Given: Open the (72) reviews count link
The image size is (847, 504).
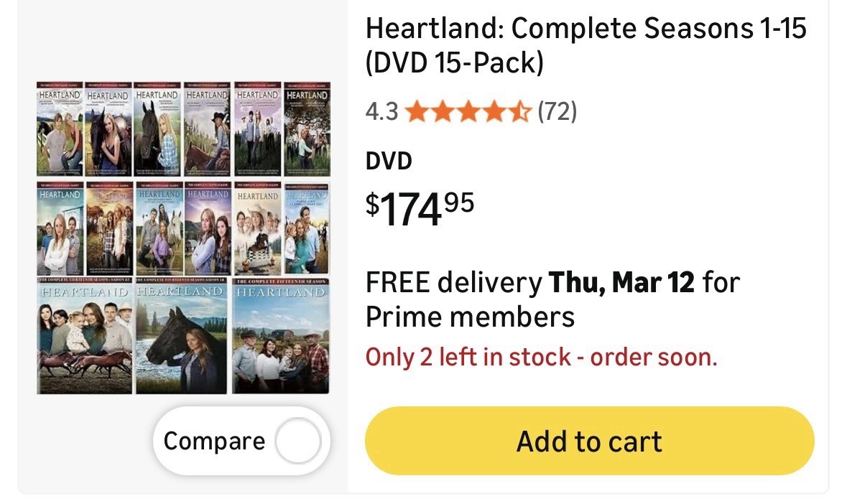Looking at the screenshot, I should pyautogui.click(x=557, y=112).
